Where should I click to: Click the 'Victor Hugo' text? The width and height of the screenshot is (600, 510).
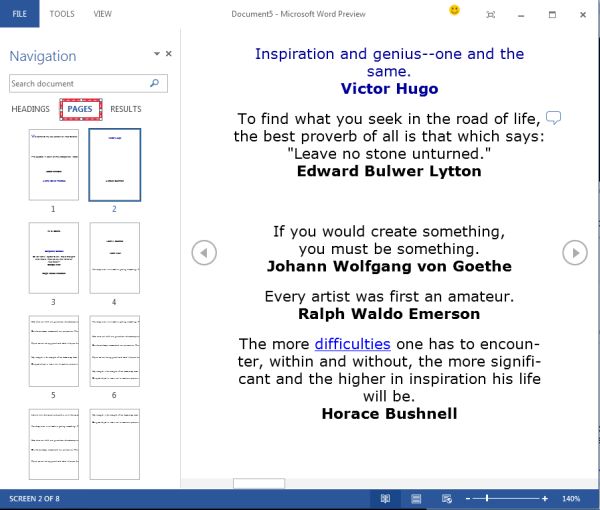(x=390, y=89)
